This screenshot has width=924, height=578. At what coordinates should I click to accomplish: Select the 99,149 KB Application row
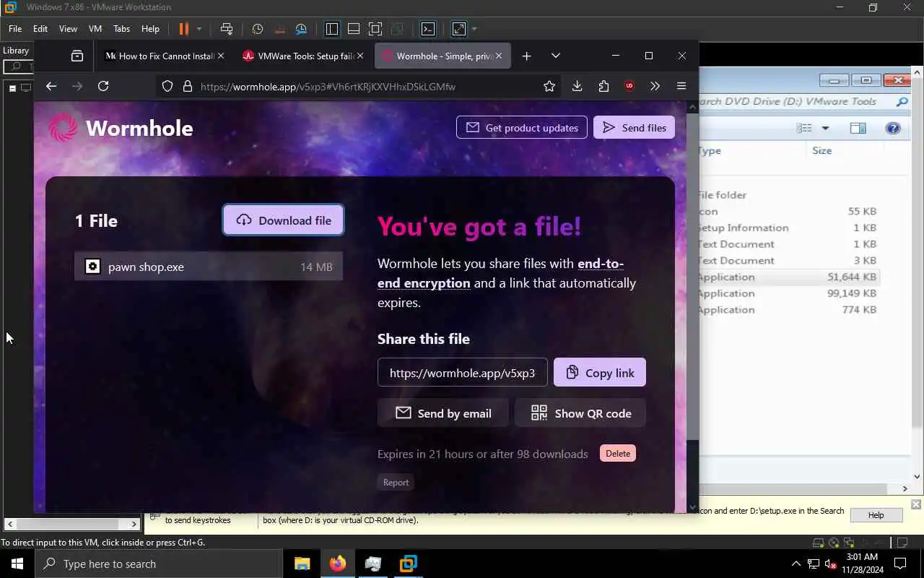pyautogui.click(x=788, y=293)
